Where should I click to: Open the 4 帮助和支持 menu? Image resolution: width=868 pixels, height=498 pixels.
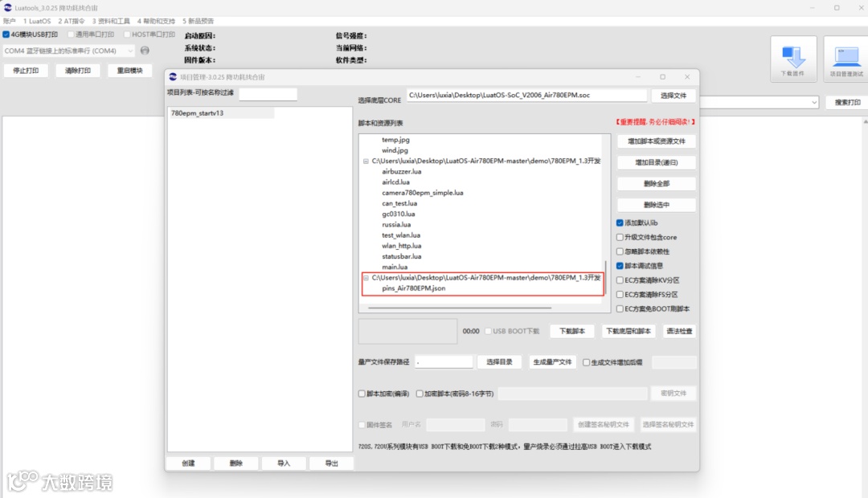156,21
